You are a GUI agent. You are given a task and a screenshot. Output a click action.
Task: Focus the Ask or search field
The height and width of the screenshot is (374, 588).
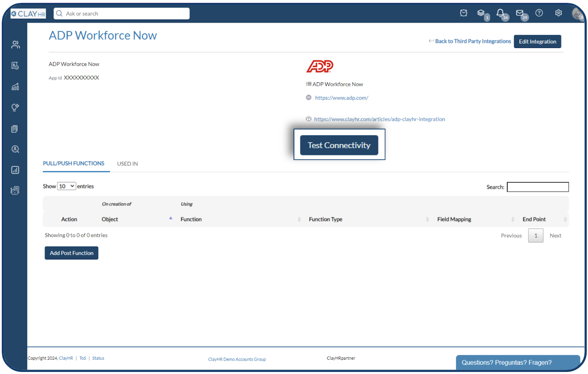pos(122,14)
